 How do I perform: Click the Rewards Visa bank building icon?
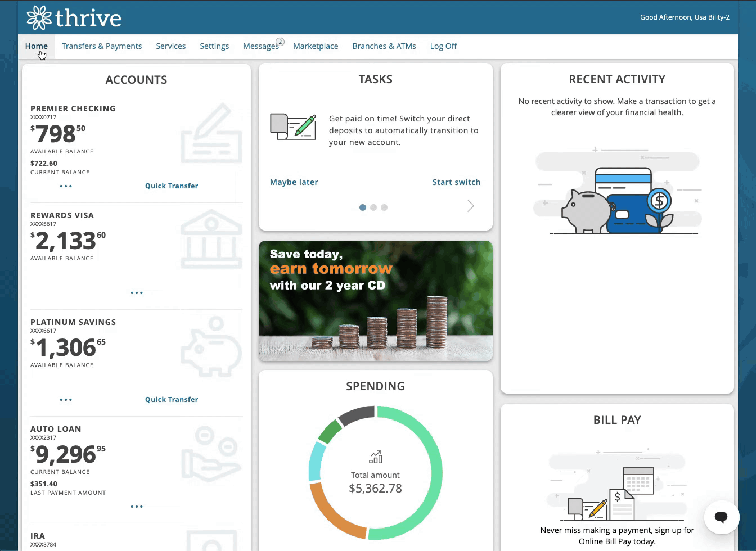click(x=211, y=240)
